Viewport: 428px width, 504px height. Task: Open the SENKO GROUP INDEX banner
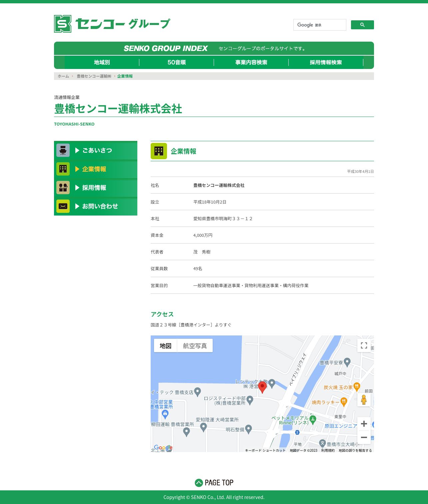(214, 48)
